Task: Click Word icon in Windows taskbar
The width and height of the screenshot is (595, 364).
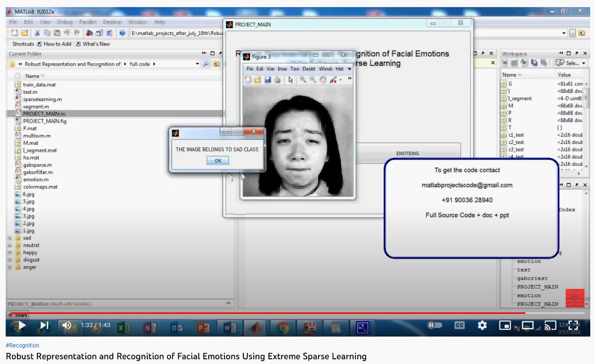Action: click(x=230, y=327)
